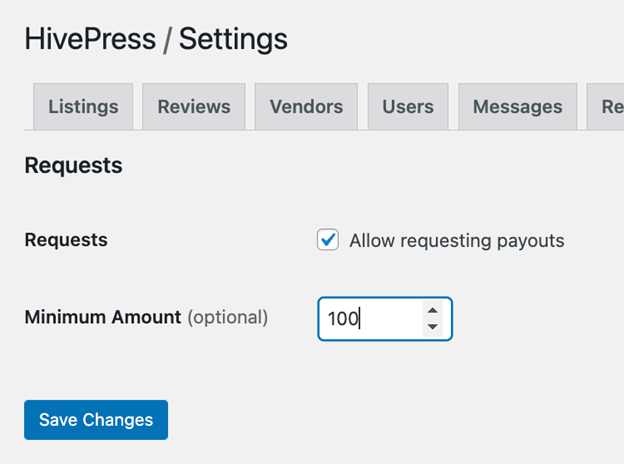Decrease Minimum Amount with down arrow
The image size is (624, 464).
coord(433,327)
